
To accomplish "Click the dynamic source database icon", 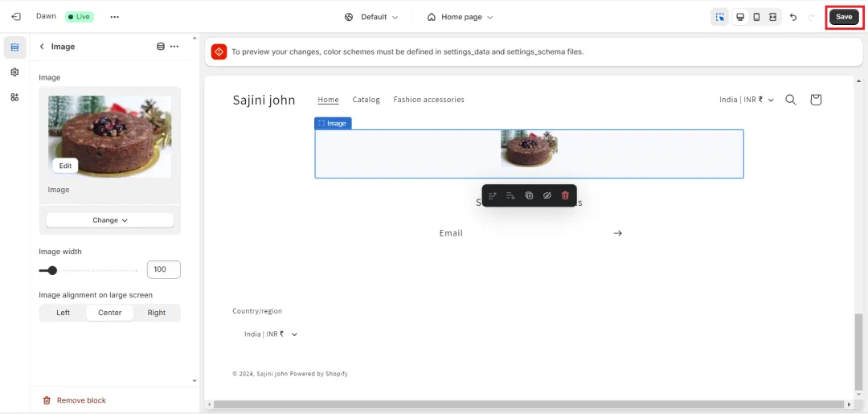I will [x=160, y=47].
